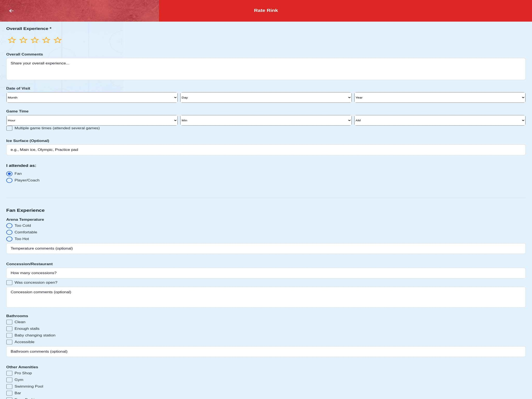Click the How many concessions field
Screen dimensions: 532x399
[266, 273]
